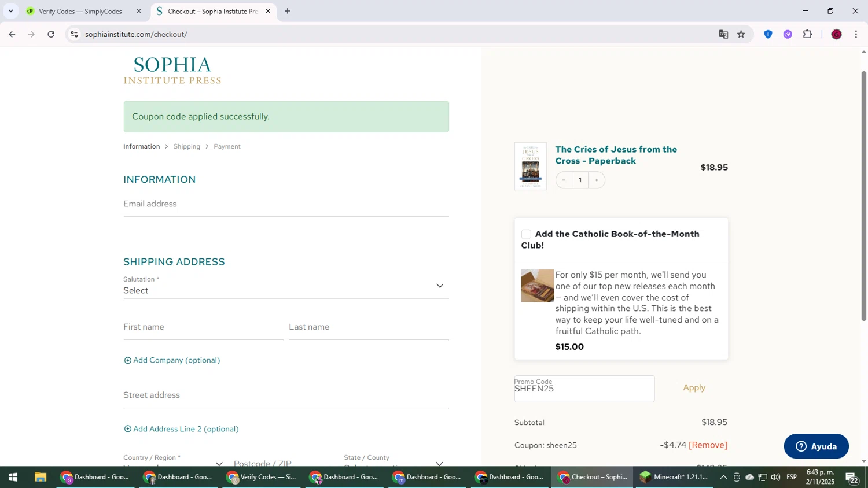The height and width of the screenshot is (488, 868).
Task: Reload the checkout page
Action: tap(51, 34)
